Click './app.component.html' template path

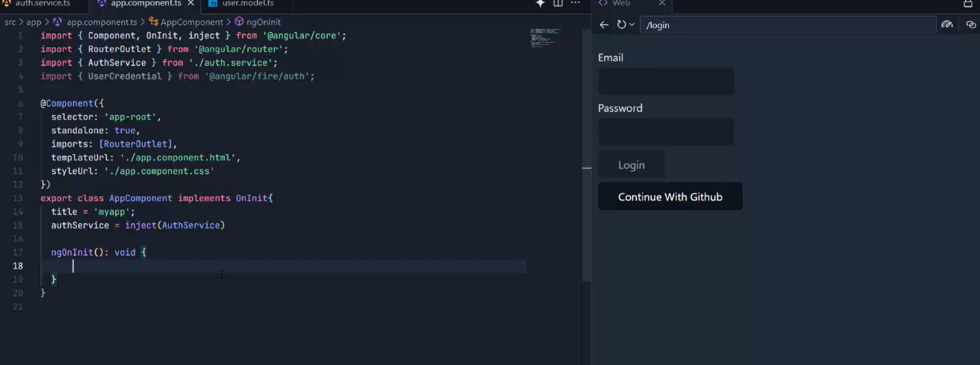pyautogui.click(x=178, y=158)
